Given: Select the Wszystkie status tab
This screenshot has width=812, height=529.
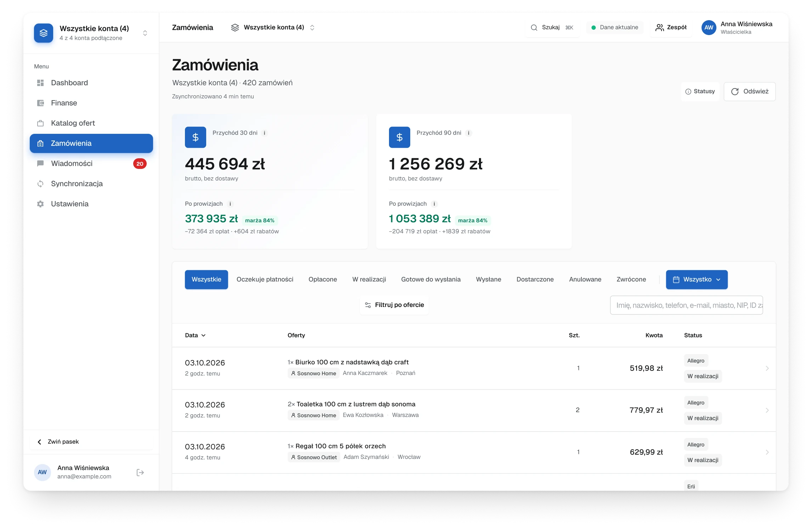Looking at the screenshot, I should click(207, 280).
